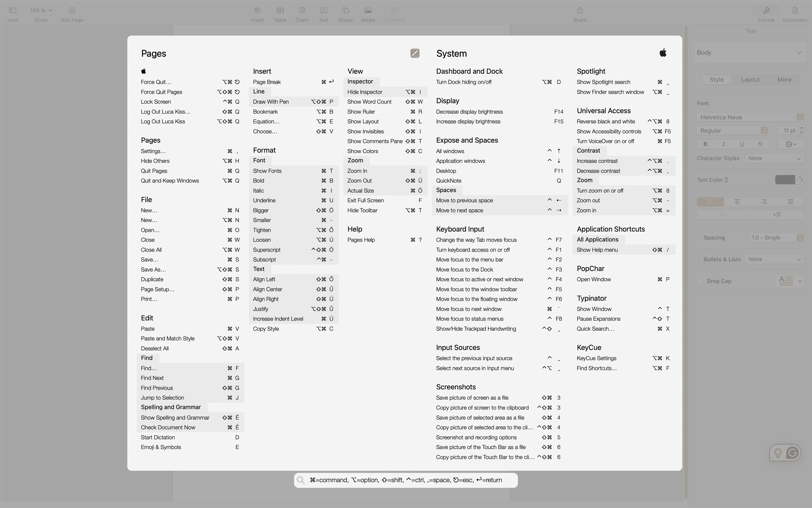Expand the Bullets & Lists section
This screenshot has height=508, width=812.
699,259
